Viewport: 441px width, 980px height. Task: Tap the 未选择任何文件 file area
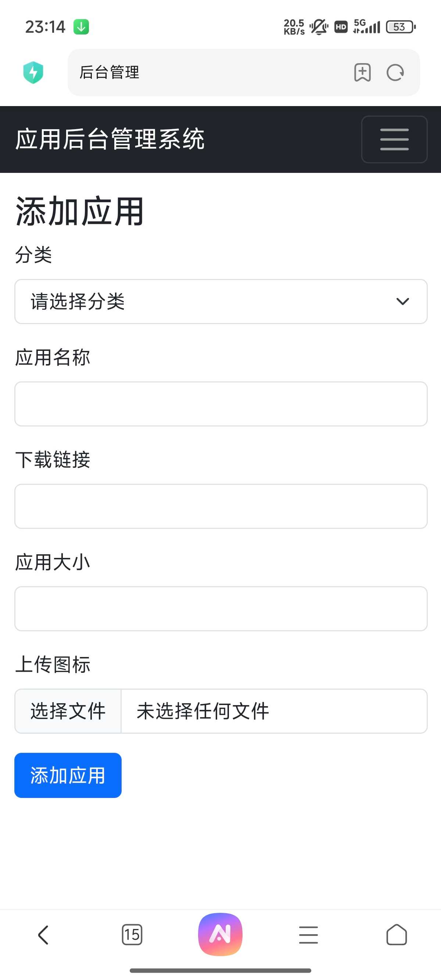(274, 711)
